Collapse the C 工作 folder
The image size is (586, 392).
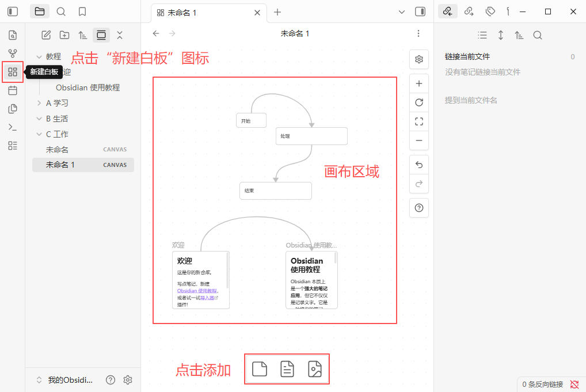39,134
